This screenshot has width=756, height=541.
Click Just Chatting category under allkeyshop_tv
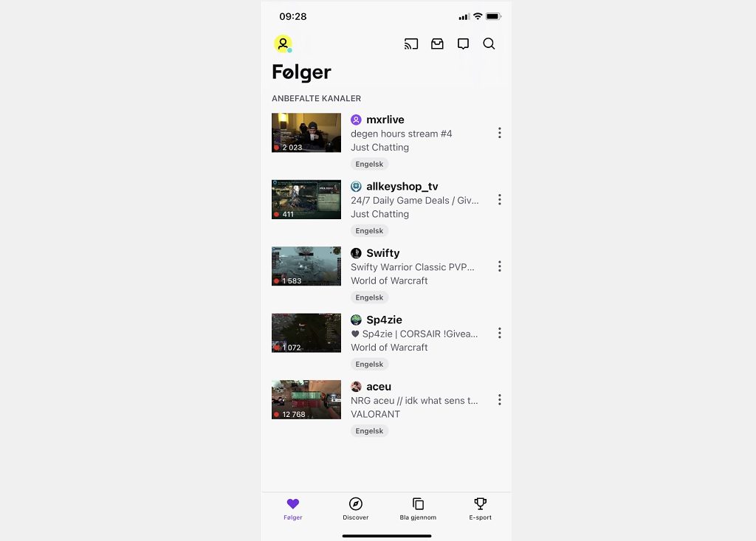(380, 214)
